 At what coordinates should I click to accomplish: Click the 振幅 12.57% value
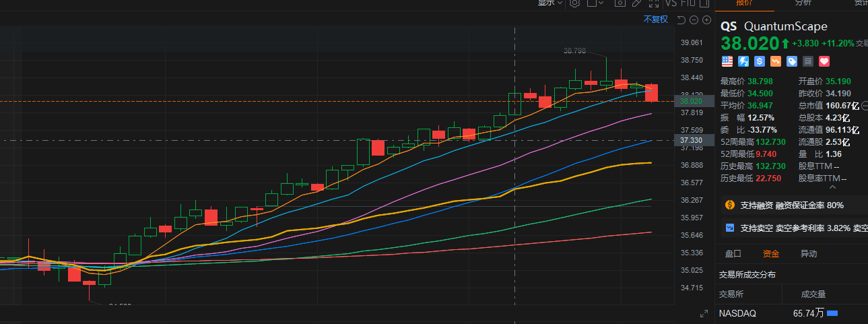pyautogui.click(x=762, y=118)
